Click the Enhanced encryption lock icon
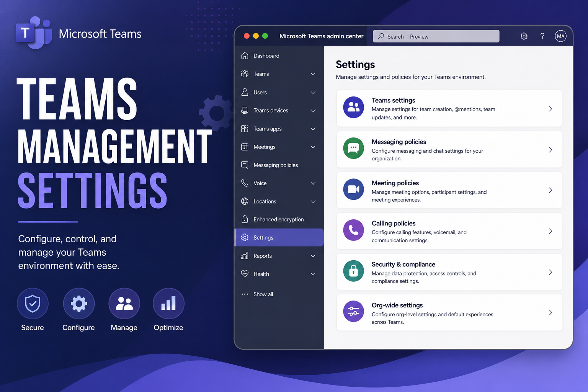 tap(245, 219)
